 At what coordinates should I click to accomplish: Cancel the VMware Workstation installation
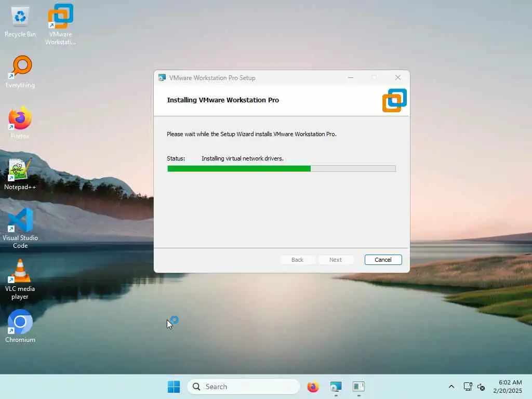(383, 260)
